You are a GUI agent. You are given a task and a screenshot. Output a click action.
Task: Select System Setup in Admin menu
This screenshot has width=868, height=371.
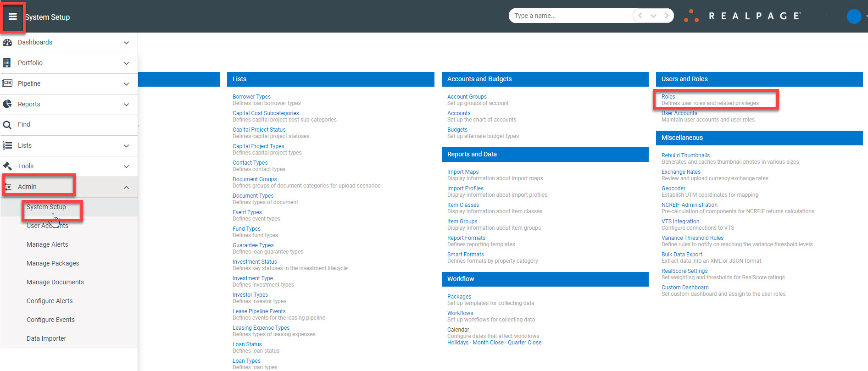pyautogui.click(x=46, y=207)
